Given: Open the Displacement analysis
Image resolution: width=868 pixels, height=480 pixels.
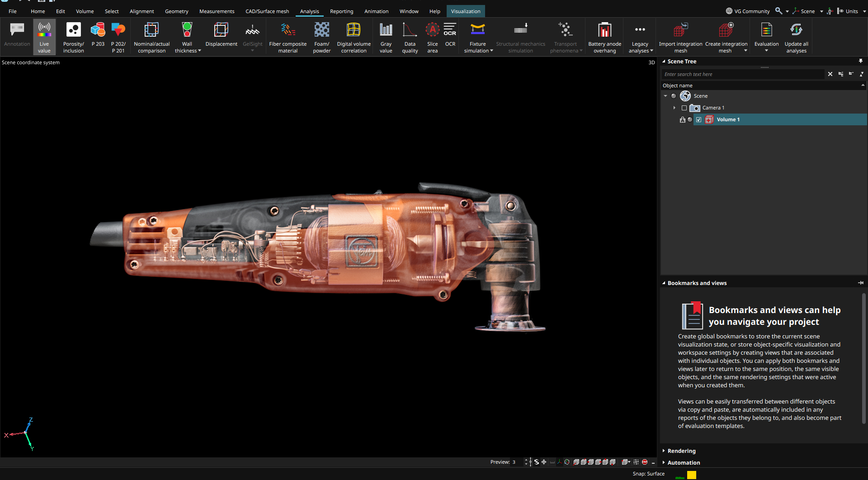Looking at the screenshot, I should pos(221,34).
